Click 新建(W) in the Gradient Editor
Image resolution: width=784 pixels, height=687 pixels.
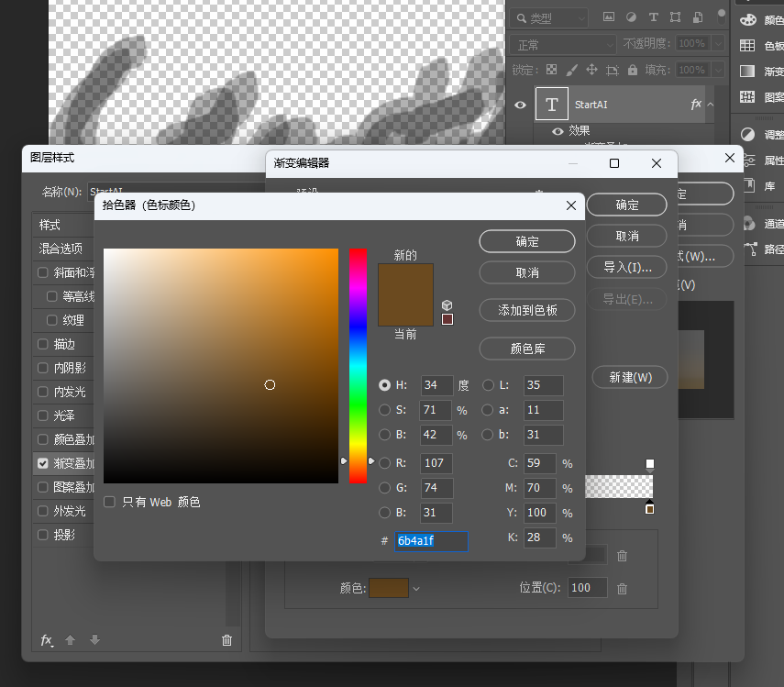point(630,378)
